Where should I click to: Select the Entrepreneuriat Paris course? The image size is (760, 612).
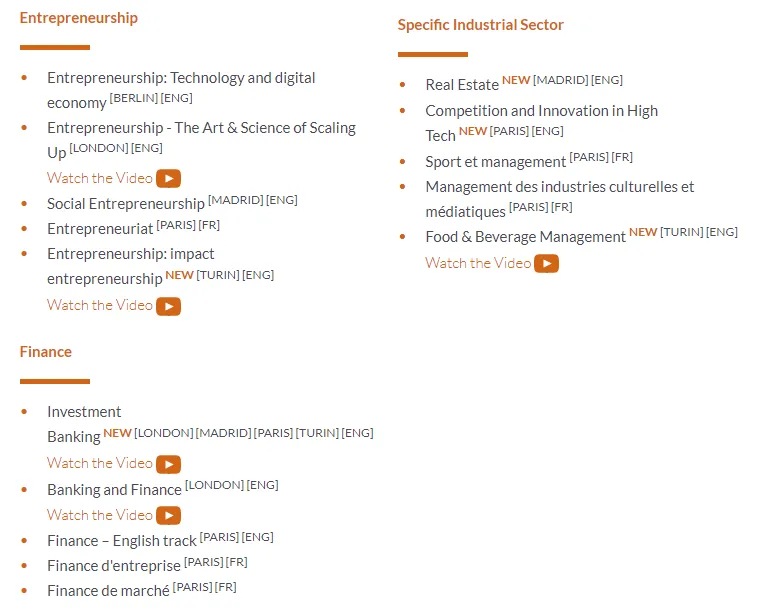pyautogui.click(x=100, y=229)
